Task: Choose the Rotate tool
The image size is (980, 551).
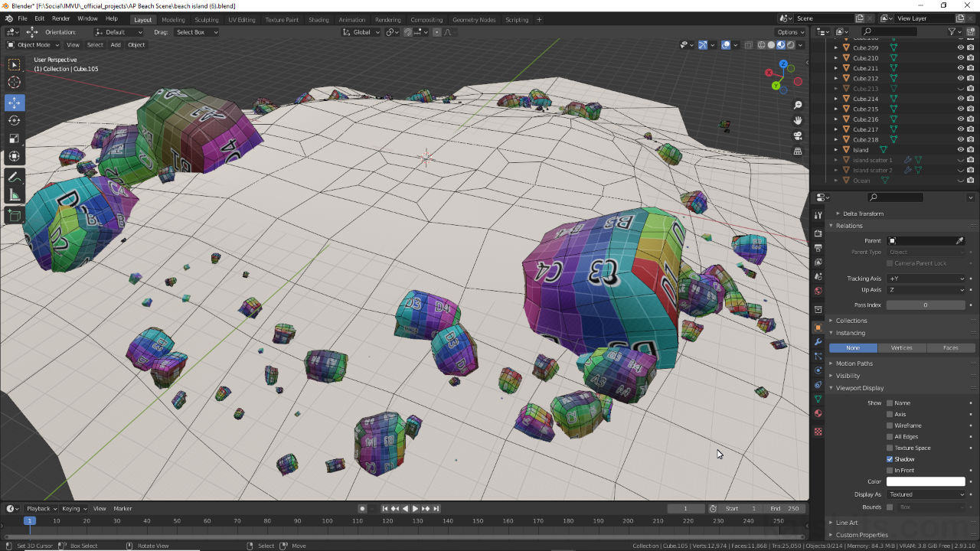Action: pyautogui.click(x=15, y=121)
